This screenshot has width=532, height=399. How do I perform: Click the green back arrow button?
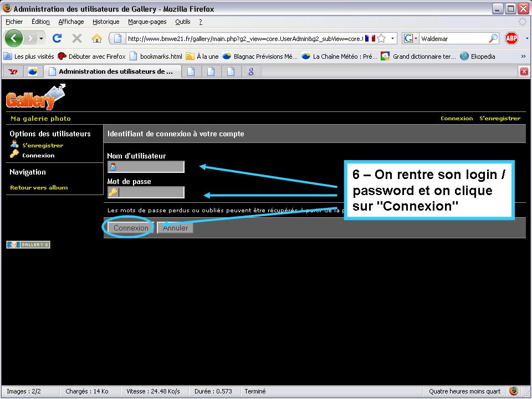[14, 38]
